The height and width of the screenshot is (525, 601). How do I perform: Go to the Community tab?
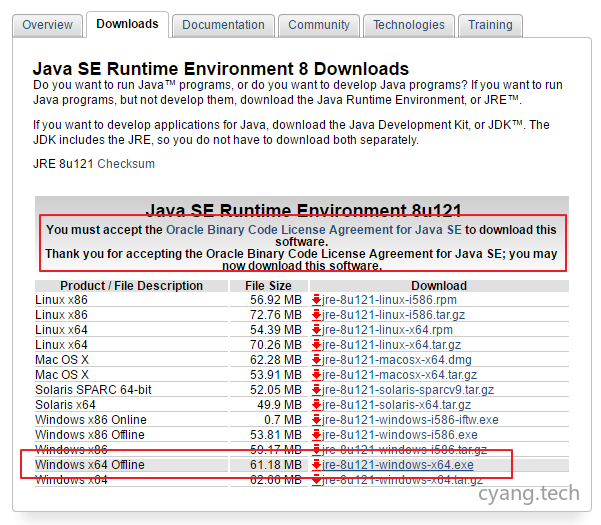pos(319,25)
